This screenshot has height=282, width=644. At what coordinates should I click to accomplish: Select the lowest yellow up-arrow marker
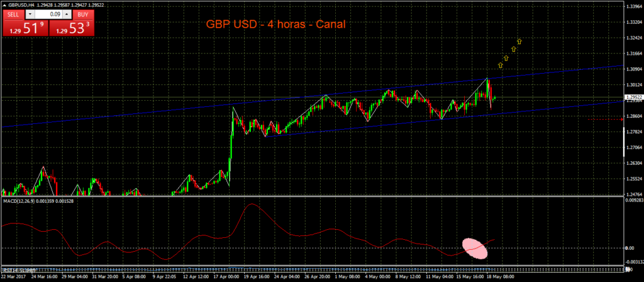click(x=501, y=65)
